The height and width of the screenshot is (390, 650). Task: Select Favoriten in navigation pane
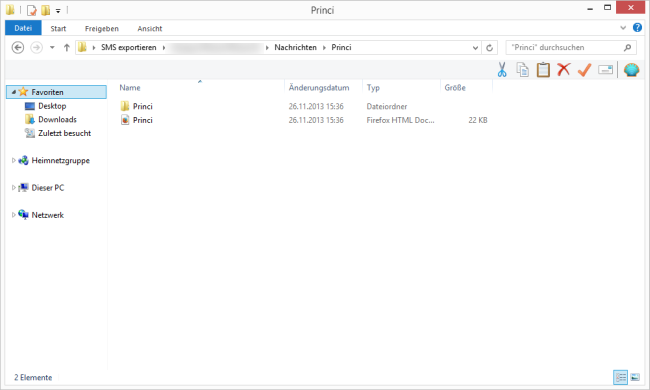pyautogui.click(x=56, y=92)
